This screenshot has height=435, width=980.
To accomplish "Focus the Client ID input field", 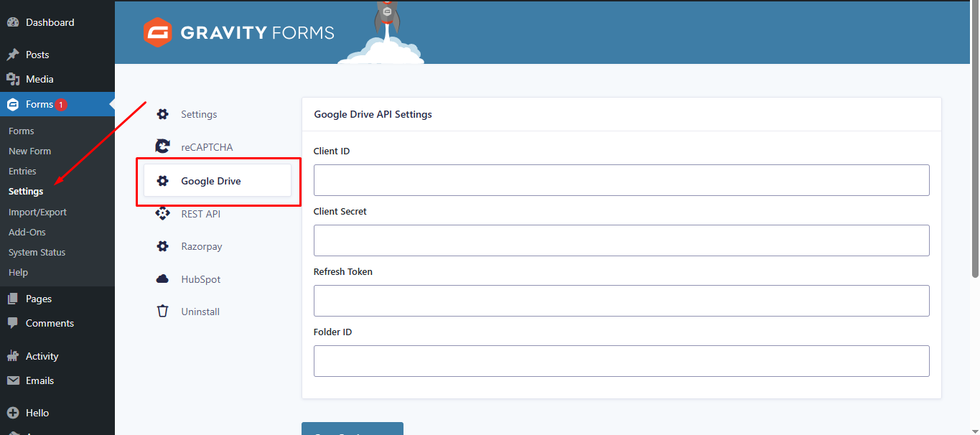I will coord(622,180).
